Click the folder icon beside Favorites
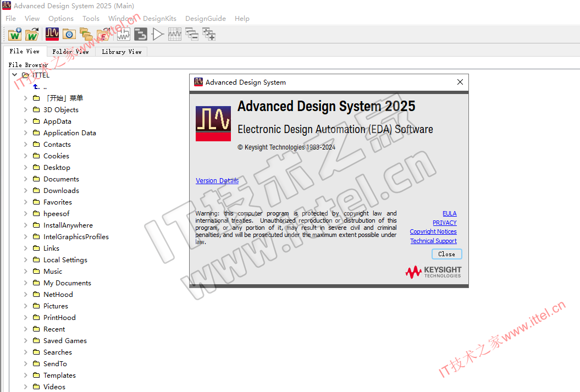 [36, 202]
